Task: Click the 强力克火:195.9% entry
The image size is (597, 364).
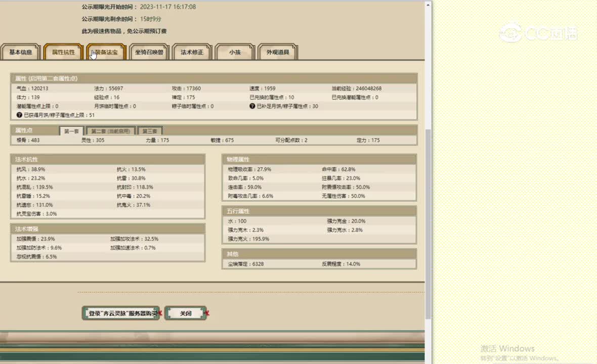Action: click(x=248, y=239)
